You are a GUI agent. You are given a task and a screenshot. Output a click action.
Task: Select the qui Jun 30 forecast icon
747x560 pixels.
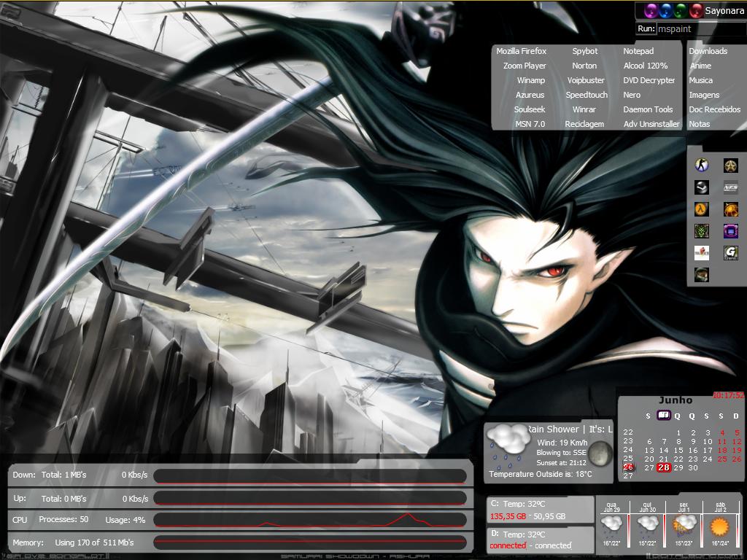[648, 526]
